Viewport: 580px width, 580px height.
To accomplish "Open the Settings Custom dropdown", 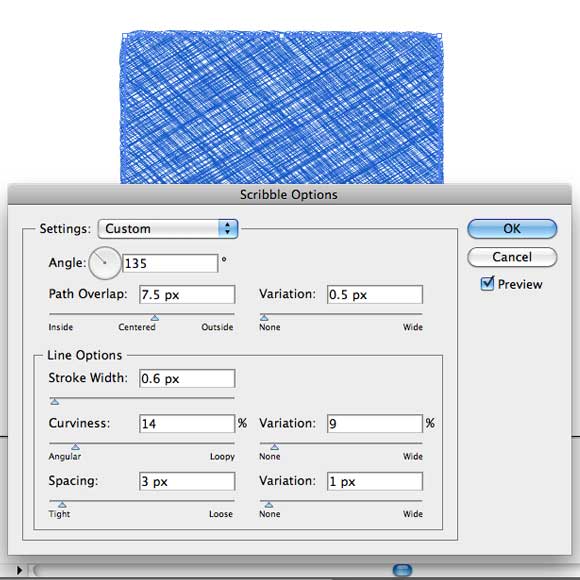I will coord(168,229).
